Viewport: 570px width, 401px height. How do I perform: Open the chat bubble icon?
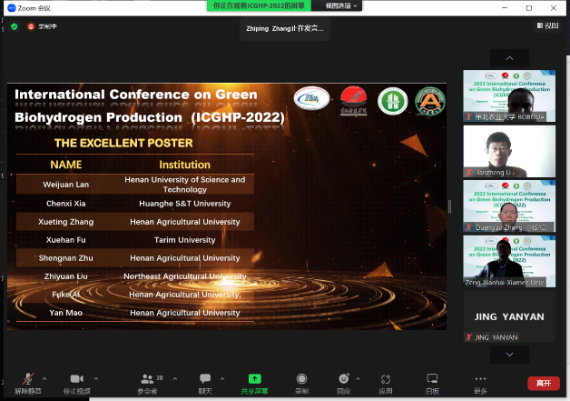click(205, 378)
